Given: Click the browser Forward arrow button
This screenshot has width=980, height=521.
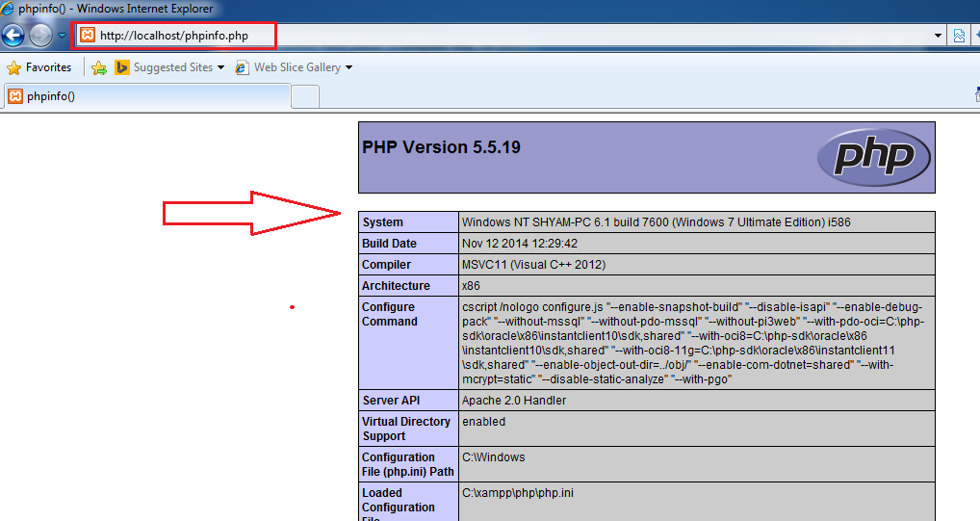Looking at the screenshot, I should 41,36.
